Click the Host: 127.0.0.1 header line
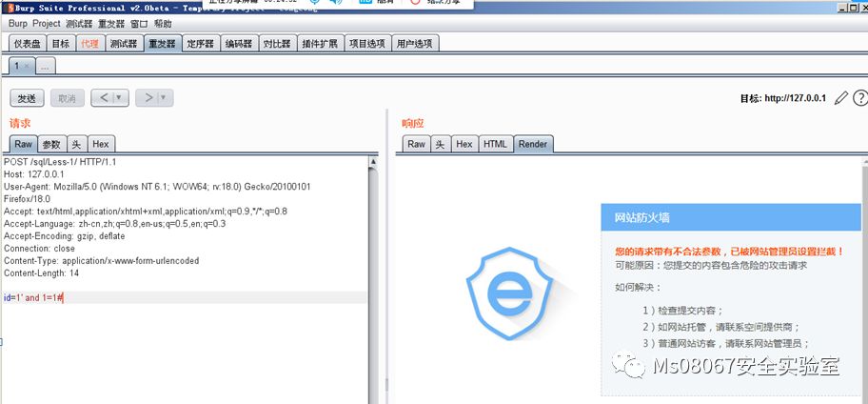This screenshot has height=404, width=868. click(x=33, y=174)
